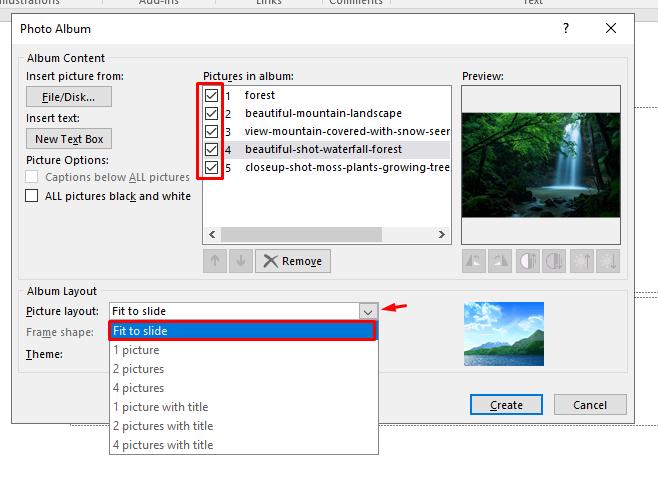Close the Photo Album dialog
This screenshot has width=658, height=483.
click(x=611, y=29)
